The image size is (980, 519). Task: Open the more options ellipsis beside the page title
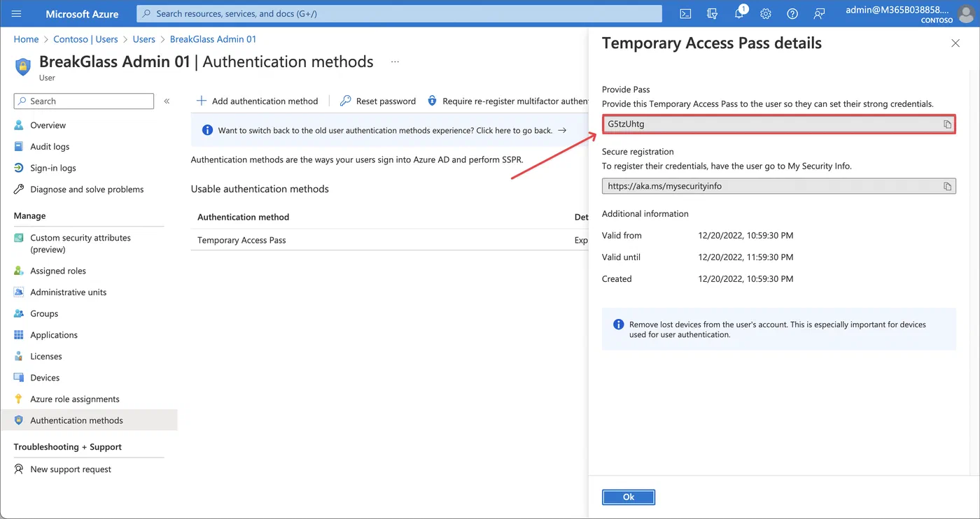[395, 62]
